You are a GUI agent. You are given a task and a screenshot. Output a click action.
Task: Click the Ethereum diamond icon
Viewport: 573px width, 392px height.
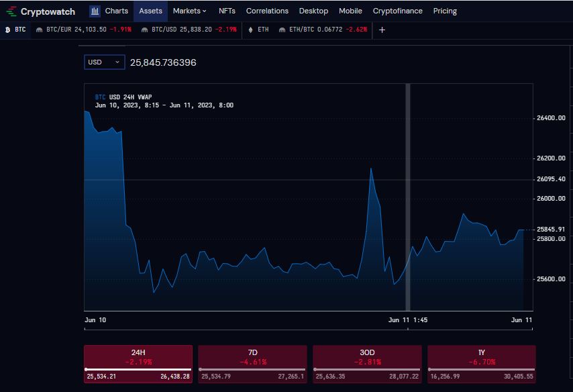point(250,30)
